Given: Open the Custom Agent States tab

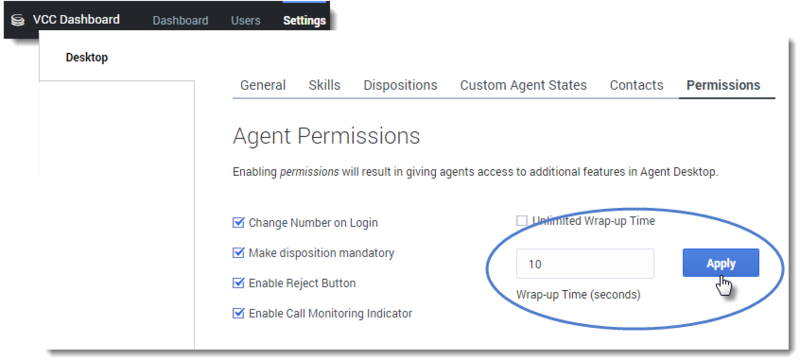Looking at the screenshot, I should [x=523, y=85].
